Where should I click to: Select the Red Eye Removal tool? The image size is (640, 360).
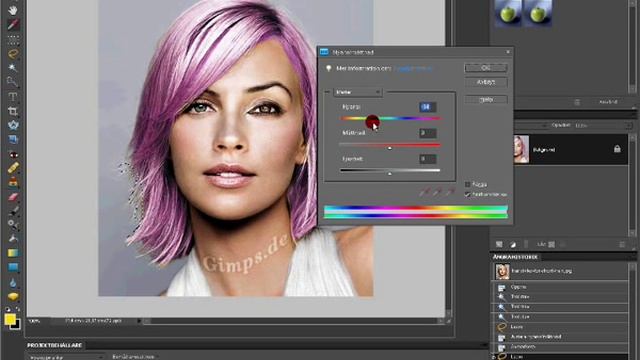pos(13,154)
